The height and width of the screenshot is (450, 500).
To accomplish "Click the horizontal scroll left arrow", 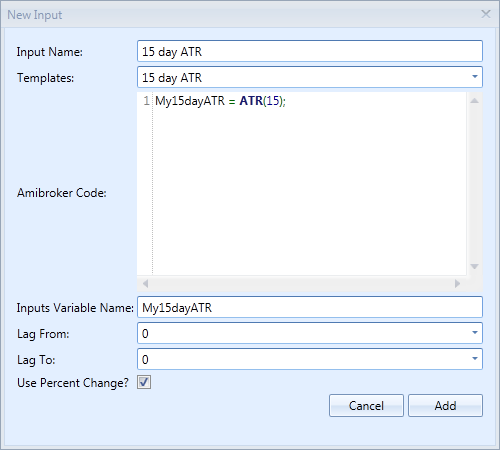I will 145,283.
